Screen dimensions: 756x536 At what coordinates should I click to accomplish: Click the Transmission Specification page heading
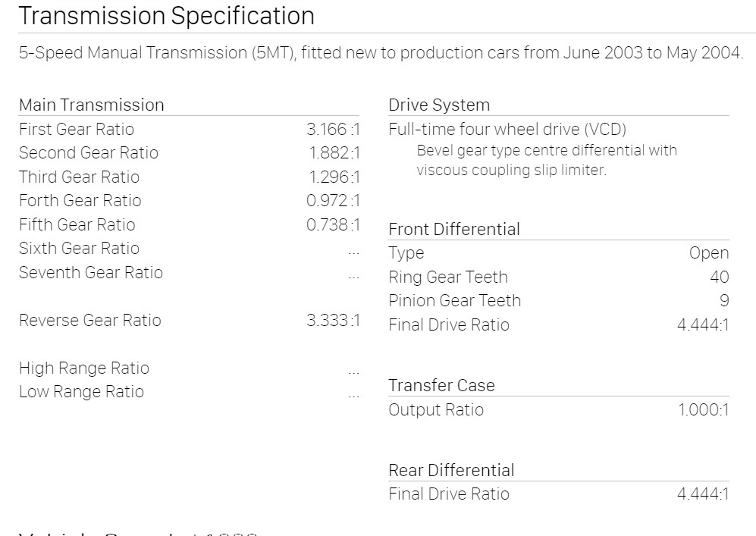click(x=166, y=16)
